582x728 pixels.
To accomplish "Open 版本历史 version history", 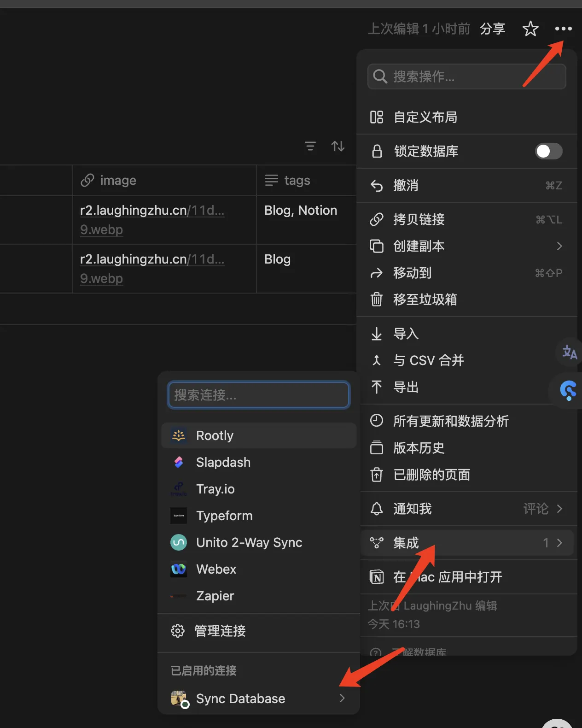I will tap(466, 448).
